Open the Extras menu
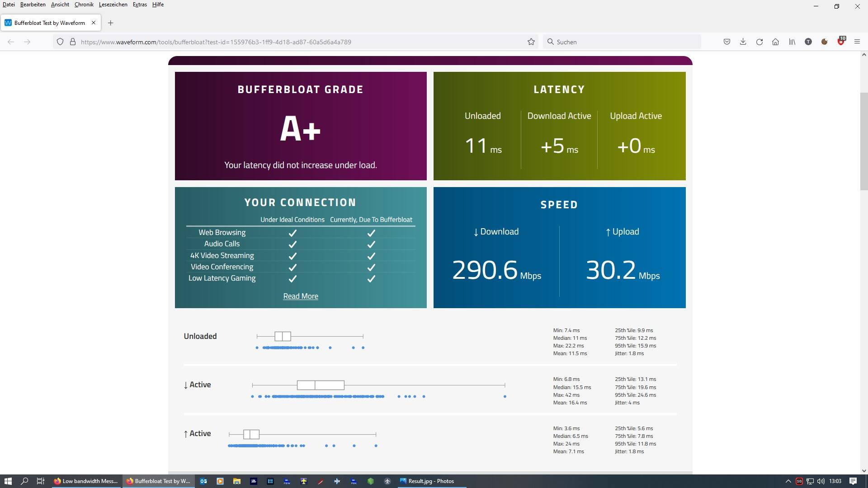The height and width of the screenshot is (488, 868). click(140, 5)
